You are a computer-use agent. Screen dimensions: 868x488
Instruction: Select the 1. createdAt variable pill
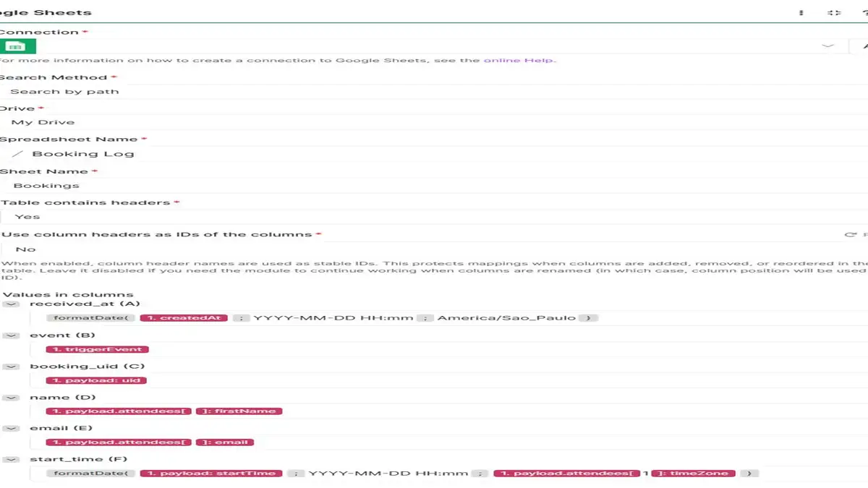click(x=184, y=318)
